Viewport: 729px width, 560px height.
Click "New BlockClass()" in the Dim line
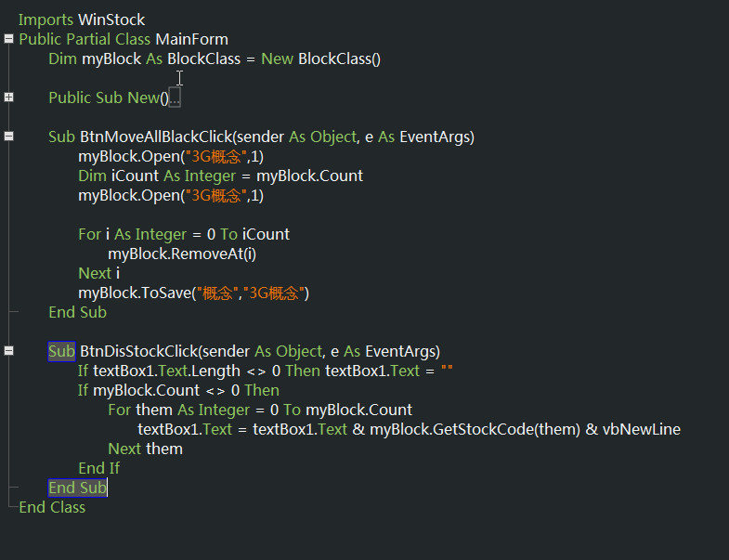(320, 59)
